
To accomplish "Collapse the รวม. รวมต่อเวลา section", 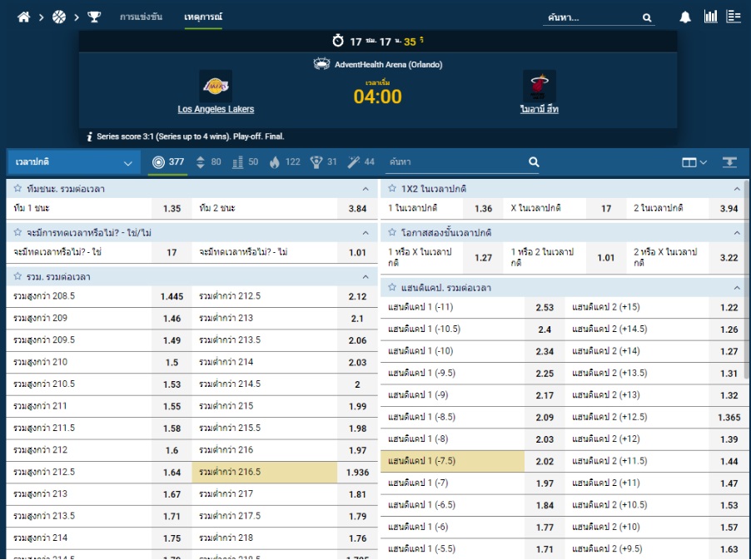I will [365, 277].
